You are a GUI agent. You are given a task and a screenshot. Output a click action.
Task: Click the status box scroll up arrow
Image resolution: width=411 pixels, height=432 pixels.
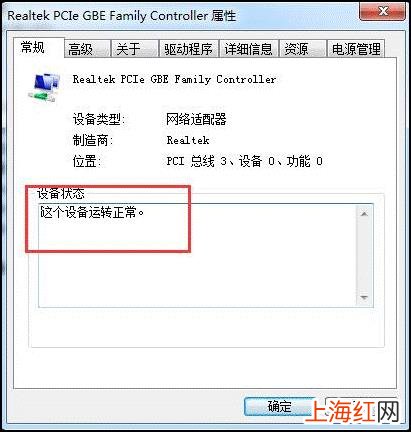[364, 214]
